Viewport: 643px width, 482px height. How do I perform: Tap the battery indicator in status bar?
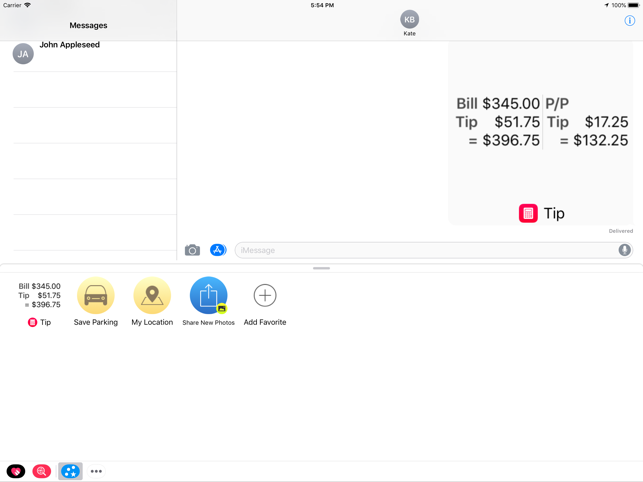click(x=633, y=5)
